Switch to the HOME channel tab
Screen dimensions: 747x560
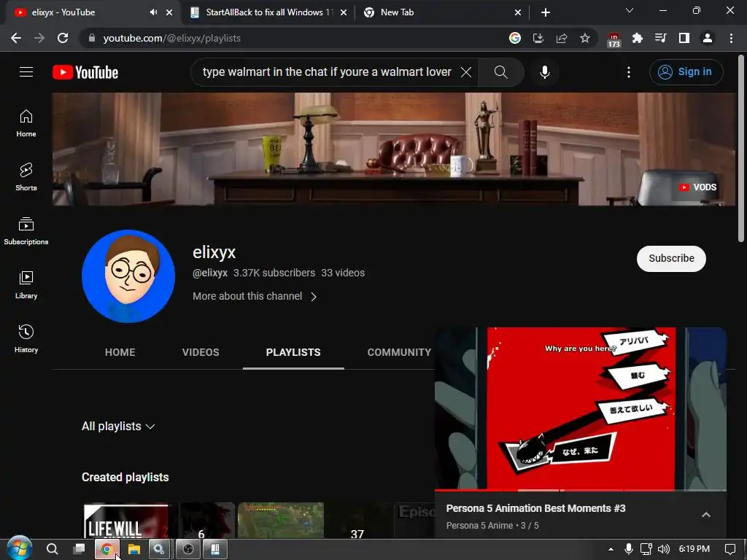pyautogui.click(x=120, y=352)
